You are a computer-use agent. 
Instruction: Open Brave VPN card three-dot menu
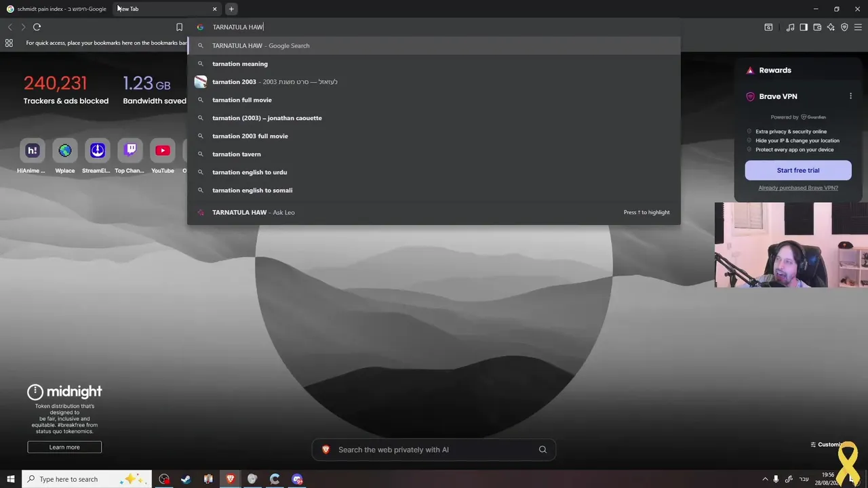coord(850,96)
